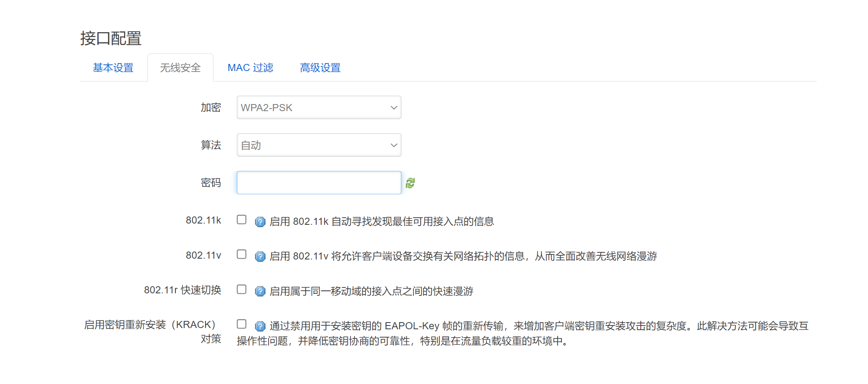
Task: Open the 加密 WPA2-PSK dropdown
Action: click(319, 108)
